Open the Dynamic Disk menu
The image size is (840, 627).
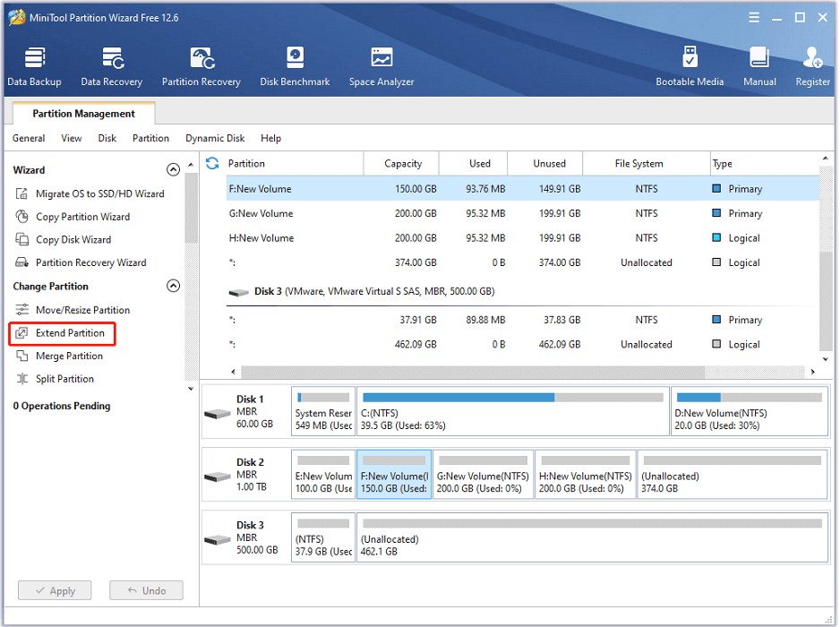[x=215, y=138]
